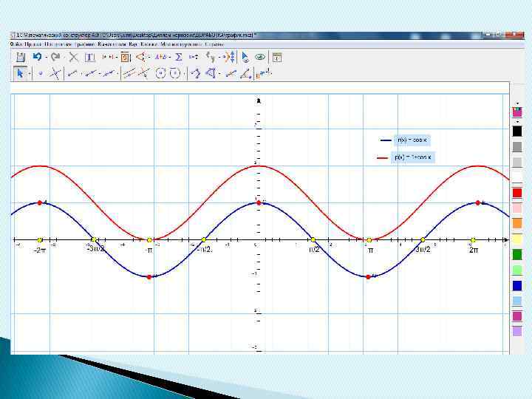The height and width of the screenshot is (399, 532).
Task: Open dropdown above the color palette icon
Action: tap(517, 103)
